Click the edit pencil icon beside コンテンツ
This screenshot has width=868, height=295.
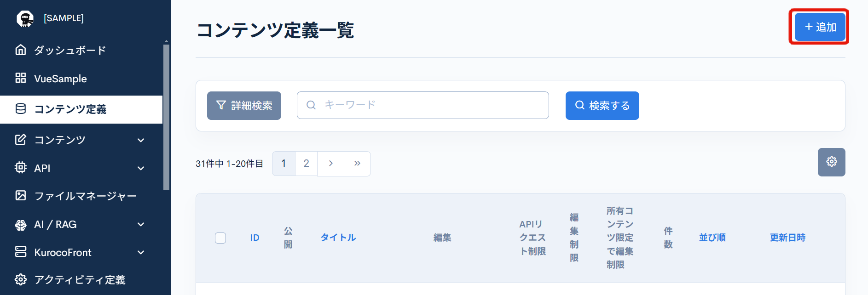[x=21, y=139]
